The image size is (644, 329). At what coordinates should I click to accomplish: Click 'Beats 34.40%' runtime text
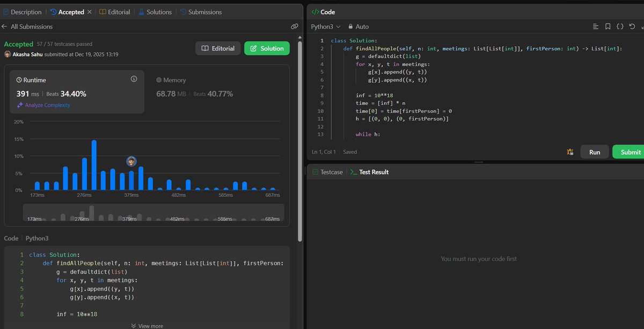[67, 93]
